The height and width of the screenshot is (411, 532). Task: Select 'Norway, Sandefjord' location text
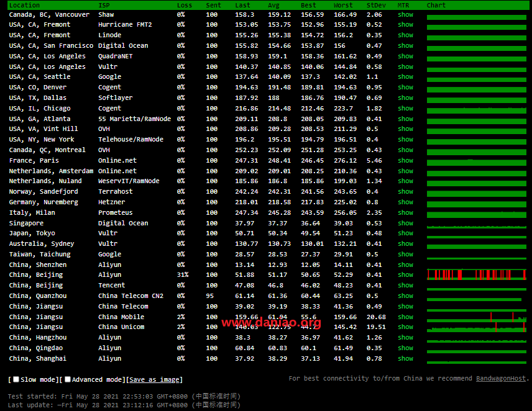coord(44,191)
